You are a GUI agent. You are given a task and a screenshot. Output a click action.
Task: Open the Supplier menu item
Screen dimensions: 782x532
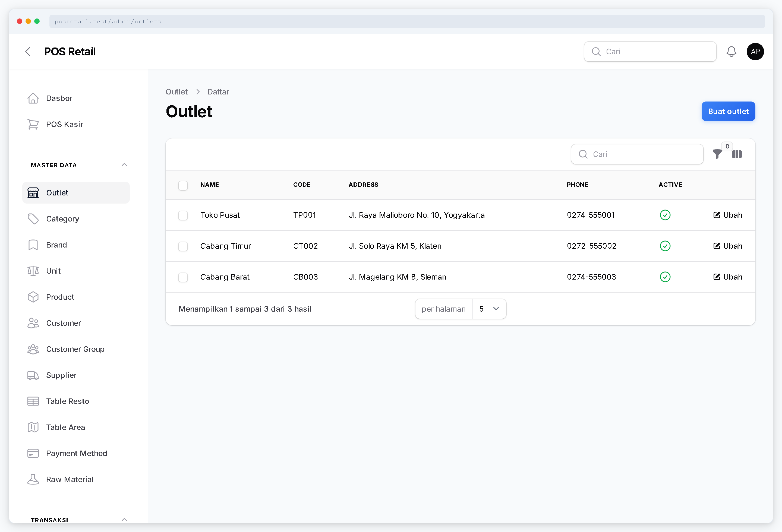pyautogui.click(x=76, y=375)
